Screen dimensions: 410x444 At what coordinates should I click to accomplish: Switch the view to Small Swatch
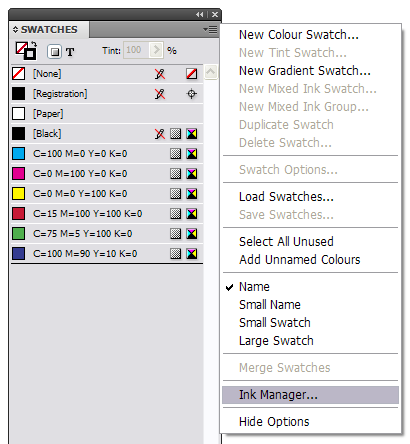275,323
